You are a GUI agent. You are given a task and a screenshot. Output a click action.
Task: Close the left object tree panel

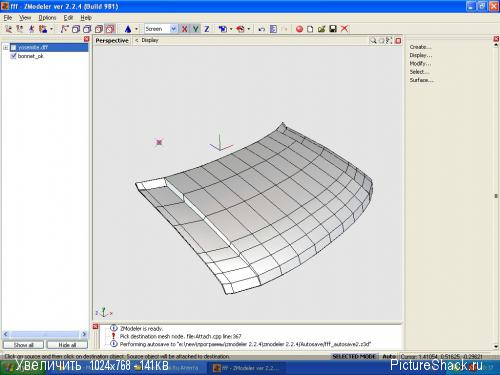(87, 39)
